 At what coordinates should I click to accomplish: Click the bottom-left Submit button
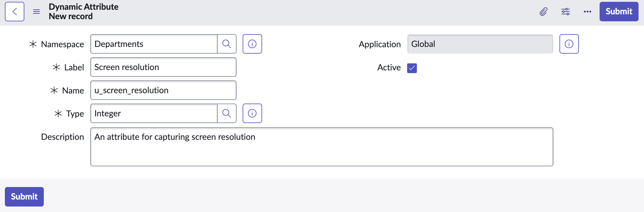[x=24, y=197]
